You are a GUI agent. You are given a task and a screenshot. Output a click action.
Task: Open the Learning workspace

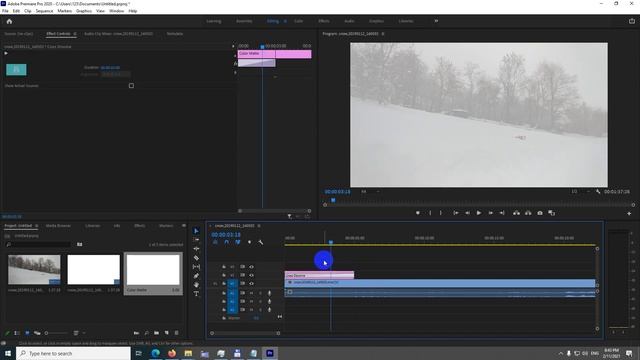click(x=213, y=21)
